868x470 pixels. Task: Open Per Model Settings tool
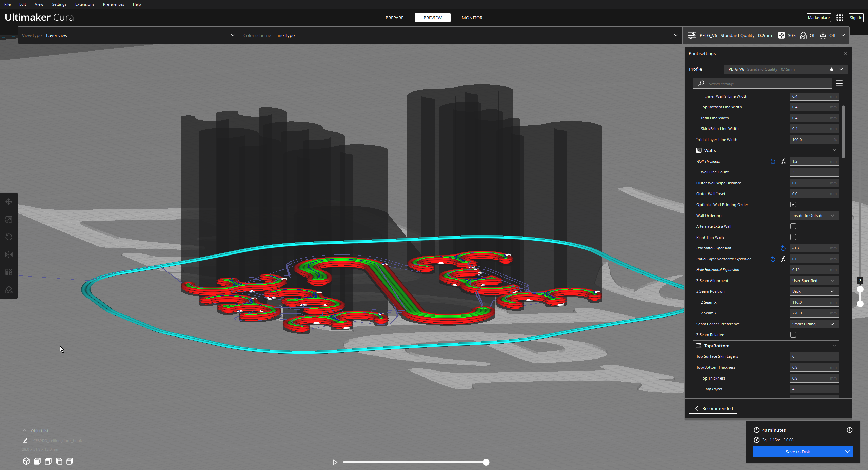tap(9, 271)
